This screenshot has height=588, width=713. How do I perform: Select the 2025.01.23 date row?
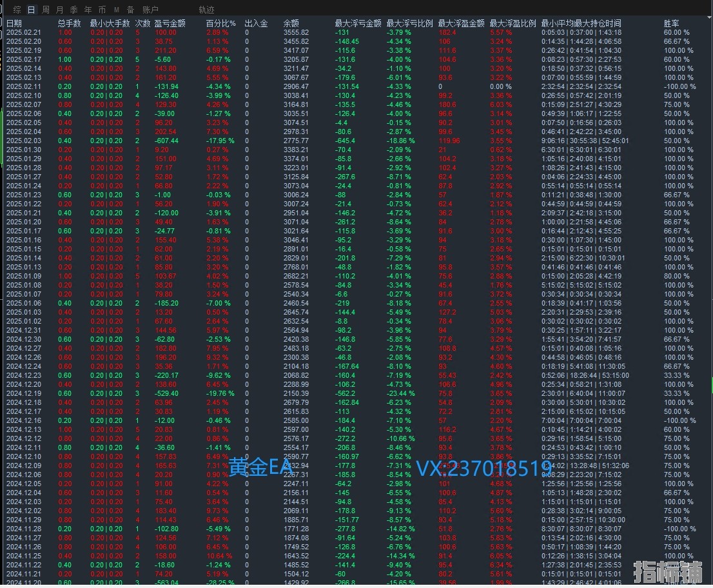click(24, 195)
